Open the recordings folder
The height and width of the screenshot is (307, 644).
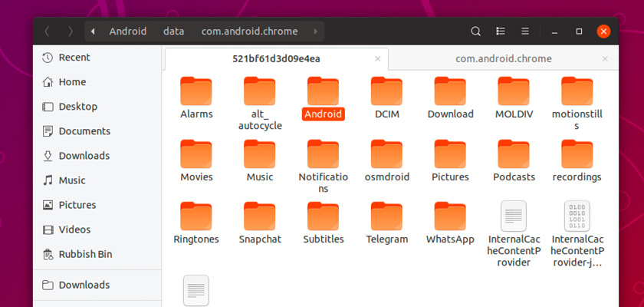point(577,161)
